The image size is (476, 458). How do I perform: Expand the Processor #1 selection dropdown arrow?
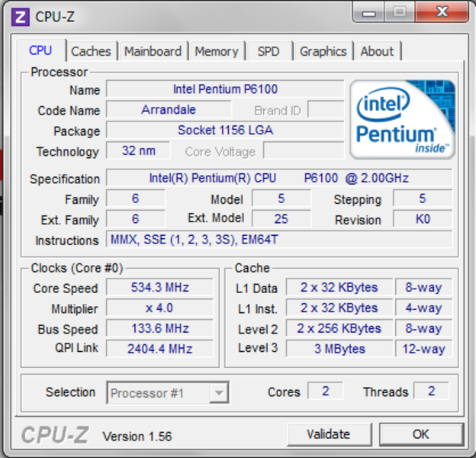pyautogui.click(x=219, y=393)
